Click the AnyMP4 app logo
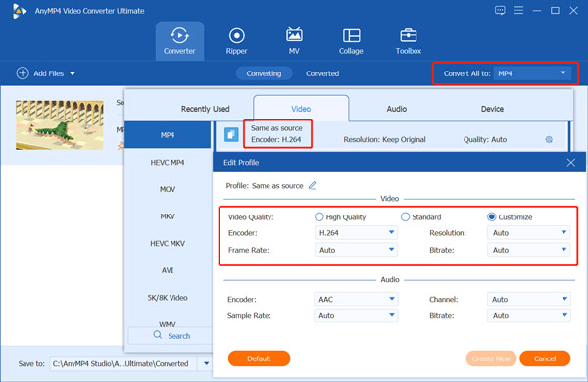Viewport: 588px width, 382px height. coord(20,11)
